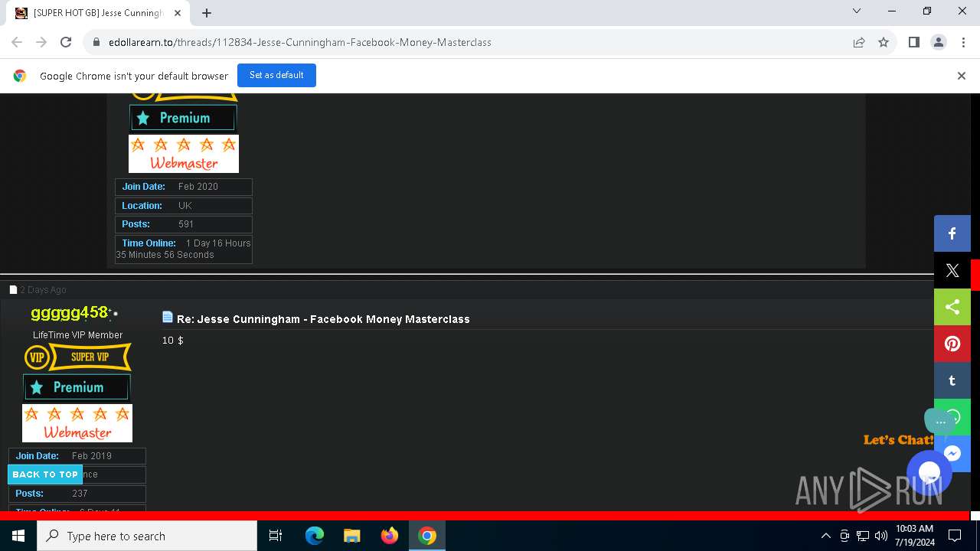This screenshot has height=551, width=980.
Task: Share page via X (Twitter) icon
Action: [x=952, y=270]
